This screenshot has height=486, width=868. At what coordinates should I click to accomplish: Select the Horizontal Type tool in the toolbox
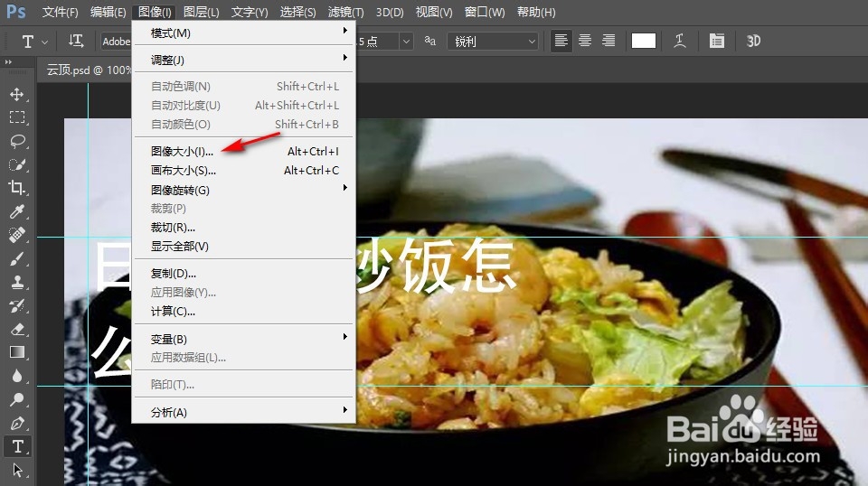tap(17, 446)
